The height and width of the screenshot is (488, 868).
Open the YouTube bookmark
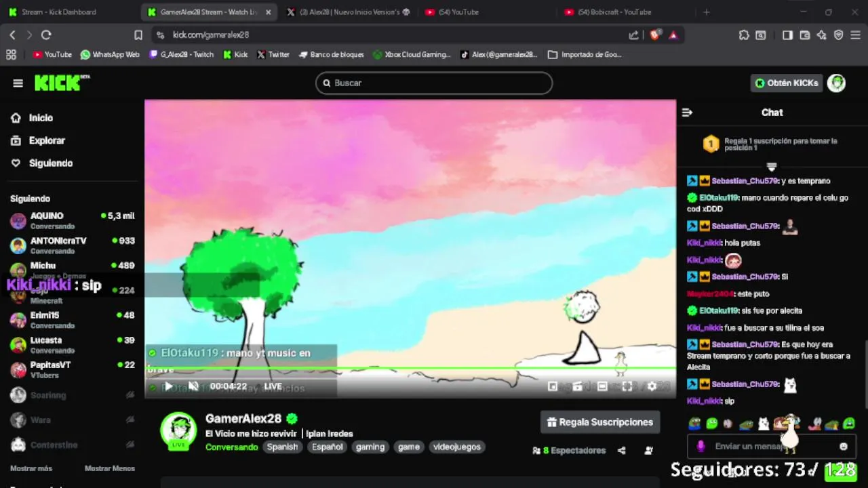[52, 54]
